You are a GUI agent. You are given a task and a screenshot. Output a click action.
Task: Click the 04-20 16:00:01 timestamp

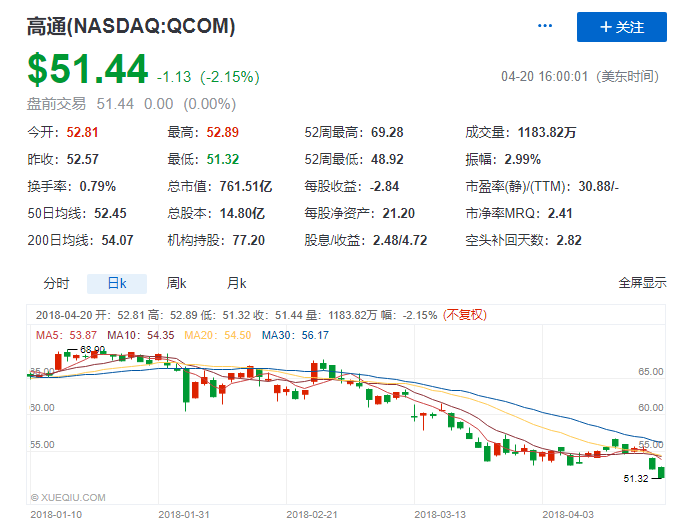[x=544, y=77]
